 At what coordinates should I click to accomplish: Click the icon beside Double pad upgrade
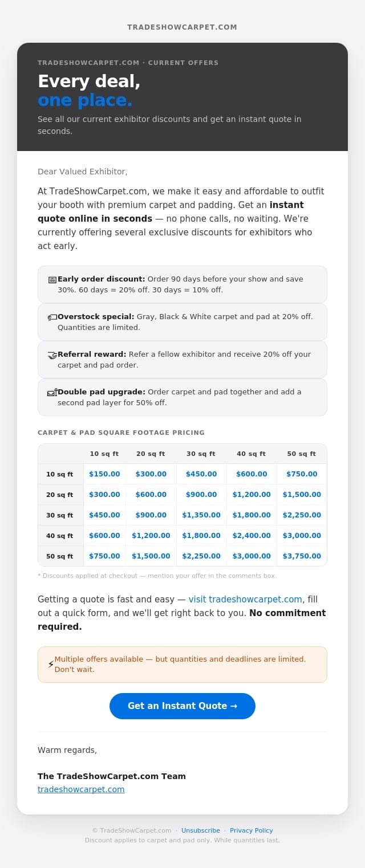coord(52,393)
